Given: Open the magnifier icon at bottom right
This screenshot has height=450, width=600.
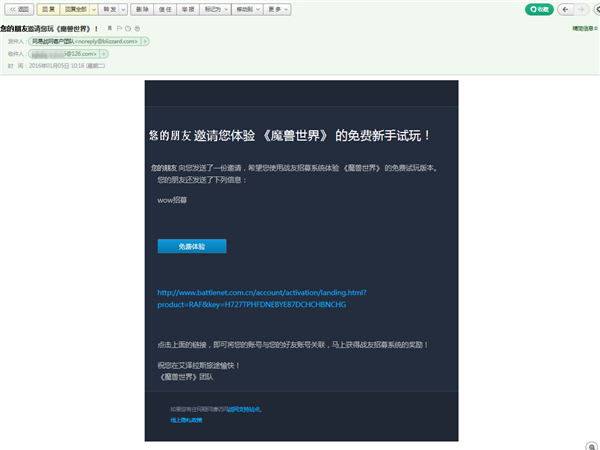Looking at the screenshot, I should pyautogui.click(x=592, y=446).
